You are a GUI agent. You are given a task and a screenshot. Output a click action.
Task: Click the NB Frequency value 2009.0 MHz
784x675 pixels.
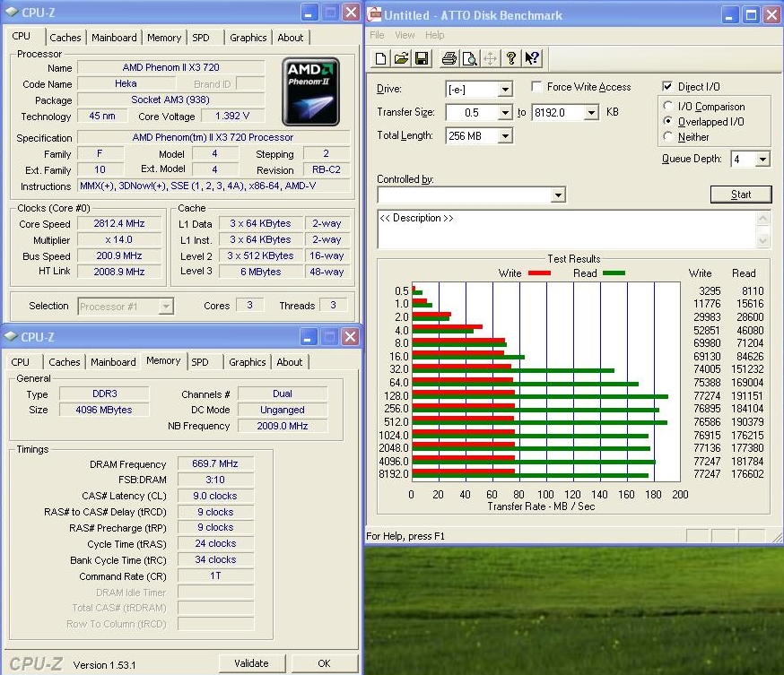point(283,426)
